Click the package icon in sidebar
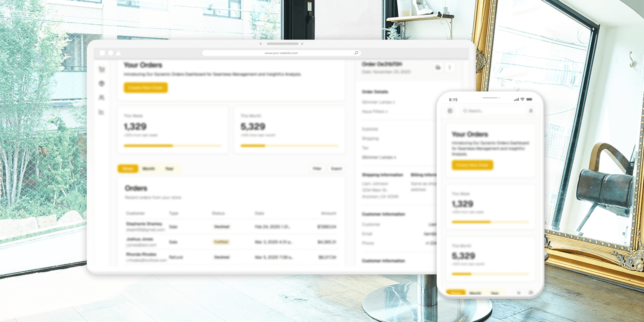 click(x=102, y=83)
